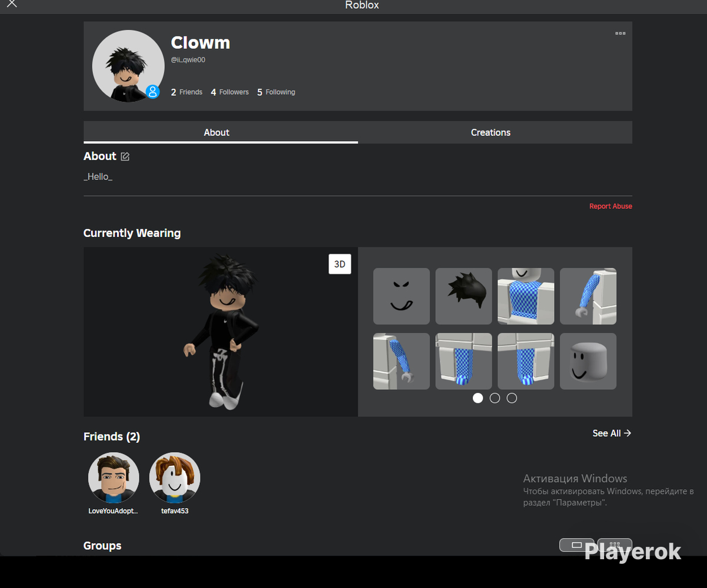
Task: Click the edit About pencil icon
Action: pyautogui.click(x=125, y=156)
